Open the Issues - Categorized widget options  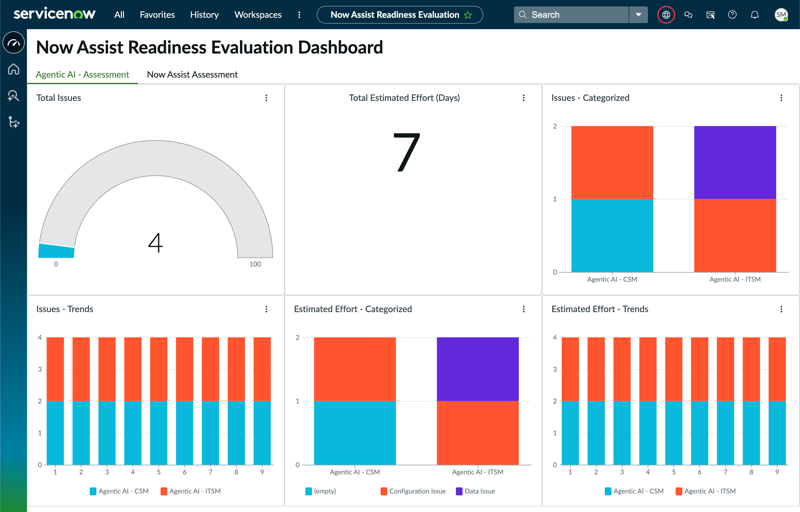[781, 98]
